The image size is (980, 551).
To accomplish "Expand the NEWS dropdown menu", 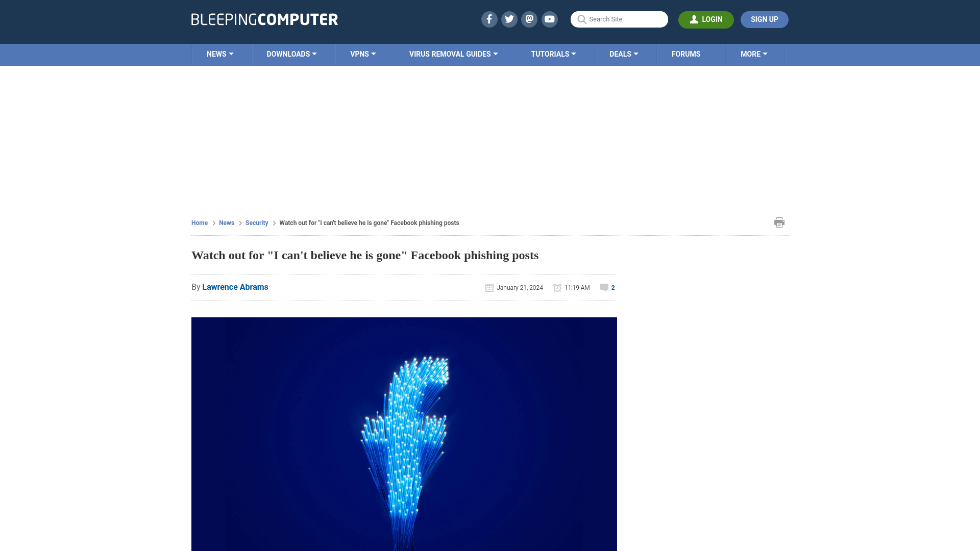I will (x=220, y=54).
